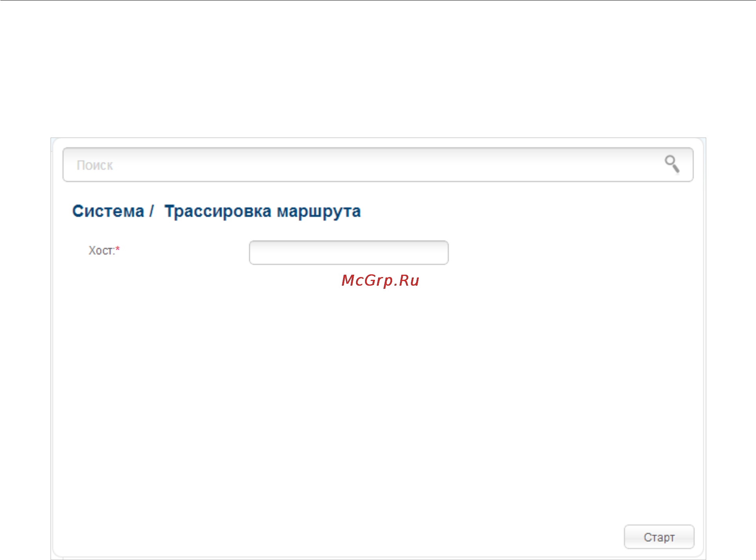Viewport: 756px width, 560px height.
Task: Focus the Поиск search field
Action: [x=378, y=165]
